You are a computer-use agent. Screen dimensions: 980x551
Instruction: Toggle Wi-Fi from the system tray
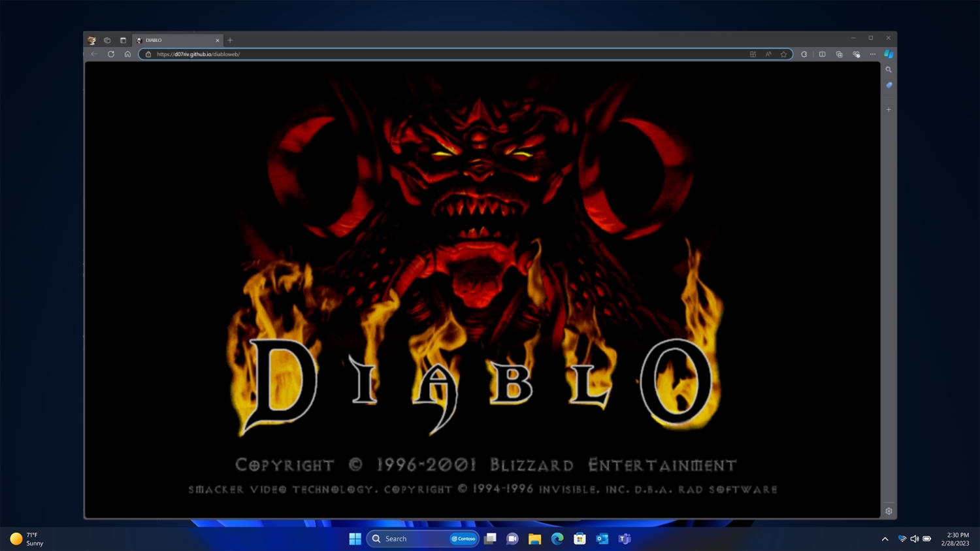coord(902,539)
